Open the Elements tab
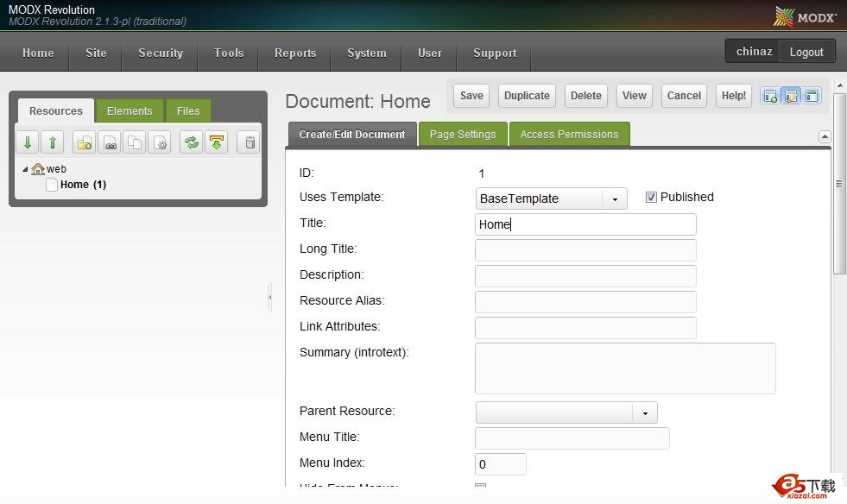The width and height of the screenshot is (847, 504). [x=130, y=111]
